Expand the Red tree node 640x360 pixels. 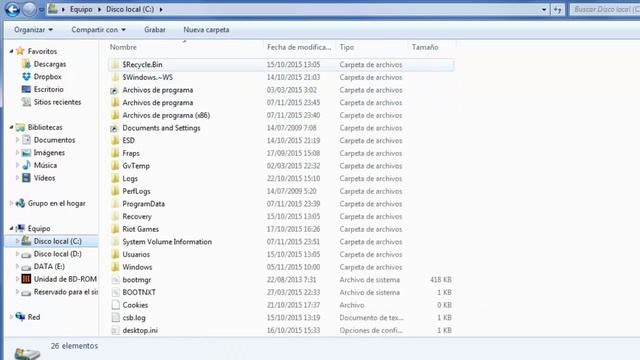point(11,317)
